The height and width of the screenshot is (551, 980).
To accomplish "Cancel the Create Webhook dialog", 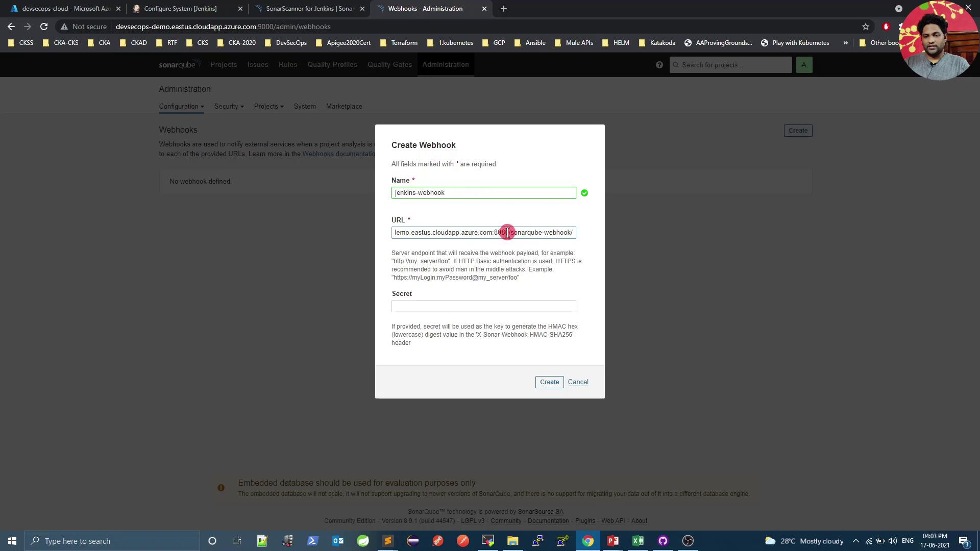I will [578, 382].
